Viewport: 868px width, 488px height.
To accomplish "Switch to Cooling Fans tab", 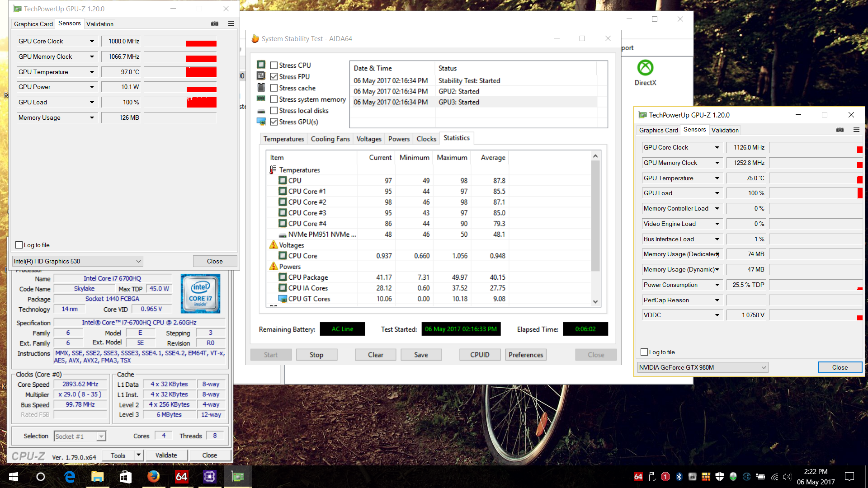I will (330, 139).
